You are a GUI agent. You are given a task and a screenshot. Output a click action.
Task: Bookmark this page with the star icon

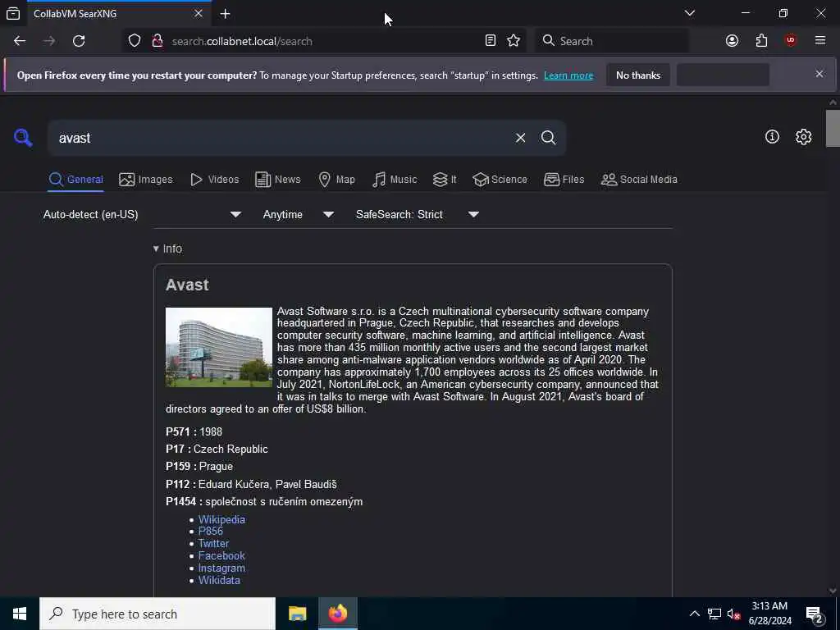coord(514,41)
